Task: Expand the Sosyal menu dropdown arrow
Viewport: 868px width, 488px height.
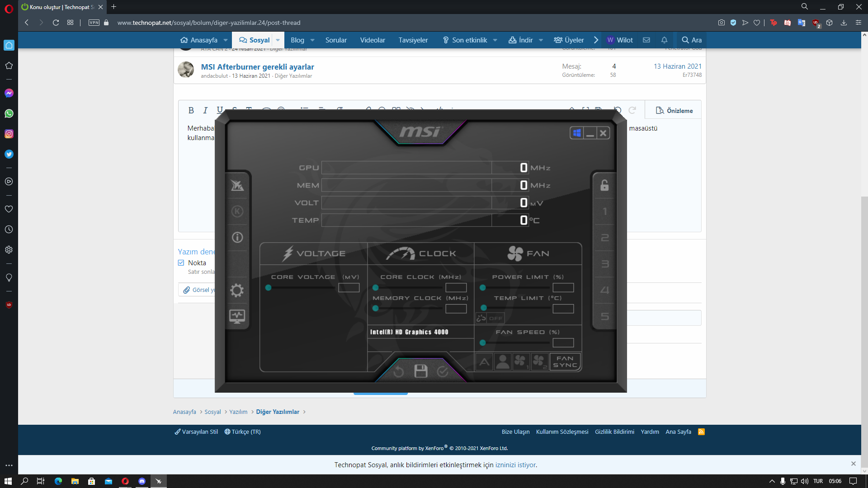Action: 278,40
